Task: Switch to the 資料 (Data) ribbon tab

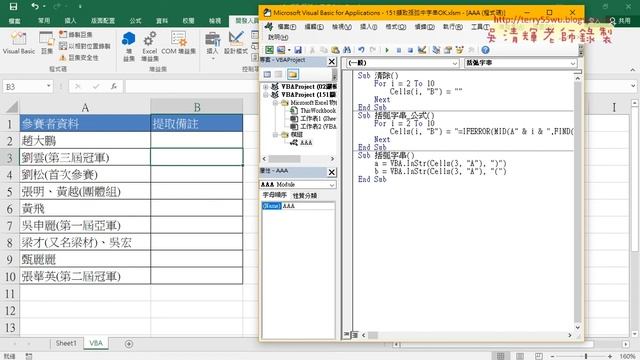Action: pos(162,20)
